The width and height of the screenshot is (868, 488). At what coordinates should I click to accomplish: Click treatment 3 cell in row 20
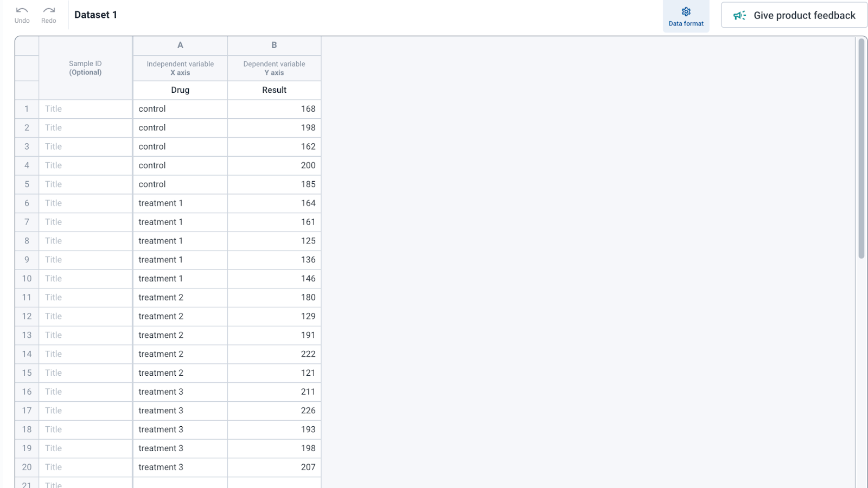180,467
